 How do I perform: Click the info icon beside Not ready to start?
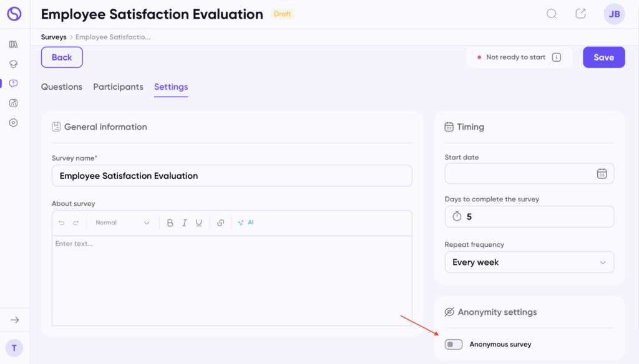[557, 57]
